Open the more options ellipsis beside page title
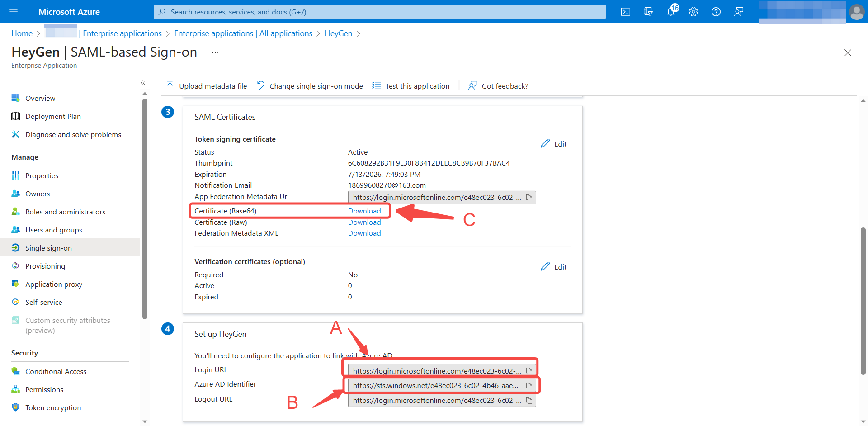The width and height of the screenshot is (868, 426). pyautogui.click(x=216, y=52)
